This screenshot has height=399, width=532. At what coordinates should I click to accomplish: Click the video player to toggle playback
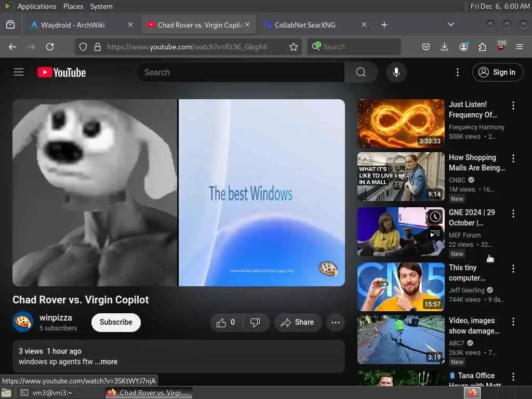pos(179,192)
